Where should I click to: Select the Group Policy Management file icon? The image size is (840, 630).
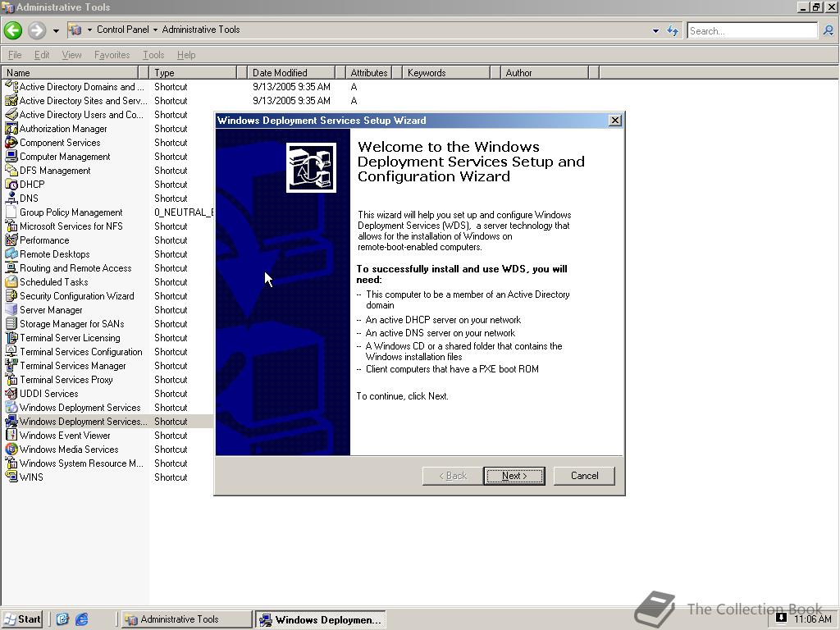pos(11,212)
